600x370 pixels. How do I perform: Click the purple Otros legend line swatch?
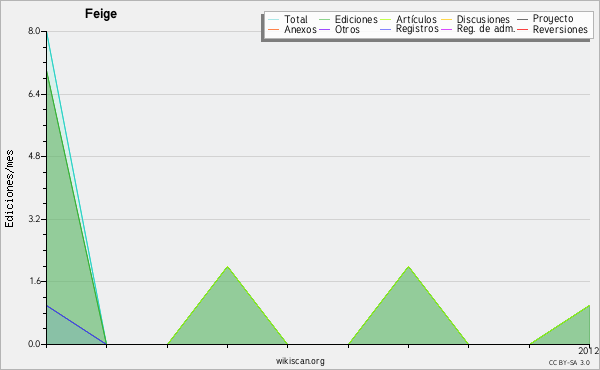tap(324, 29)
